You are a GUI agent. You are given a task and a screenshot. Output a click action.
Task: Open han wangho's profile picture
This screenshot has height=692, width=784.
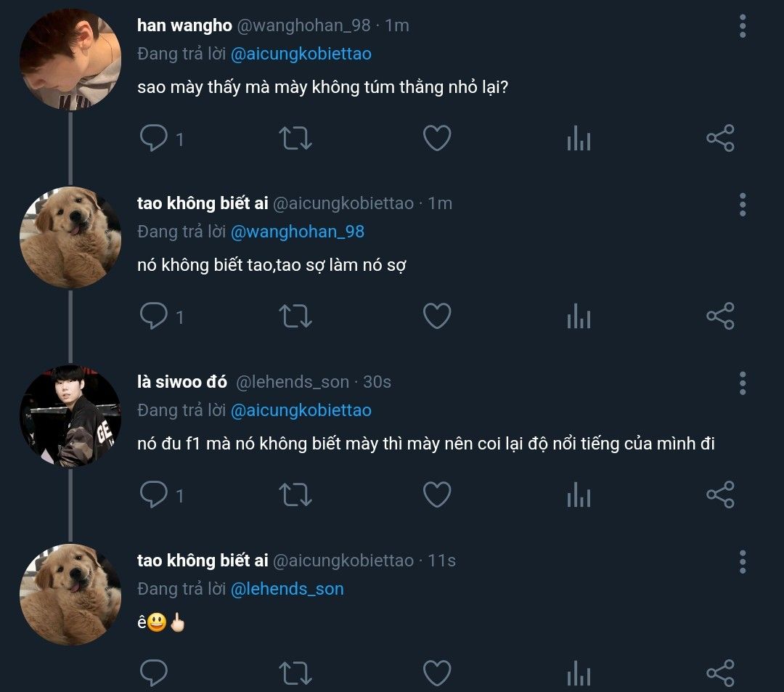pyautogui.click(x=70, y=60)
